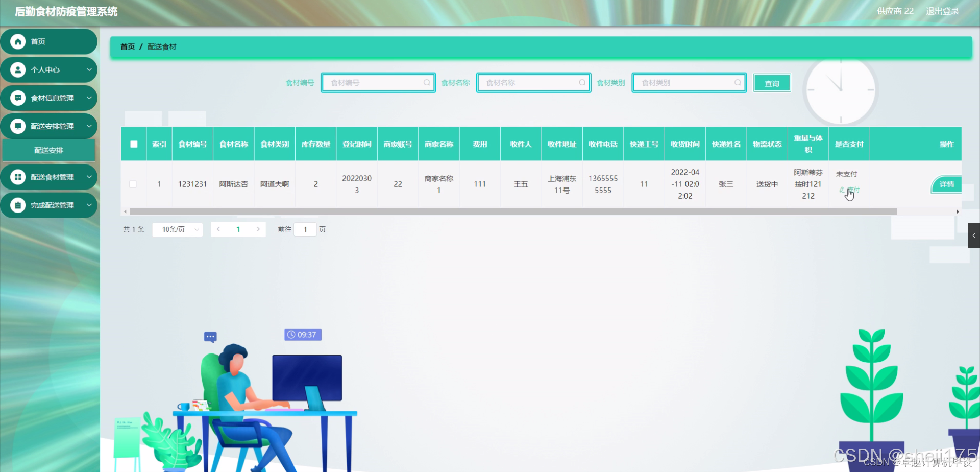Click the 1231231 cell in row 1

[192, 184]
